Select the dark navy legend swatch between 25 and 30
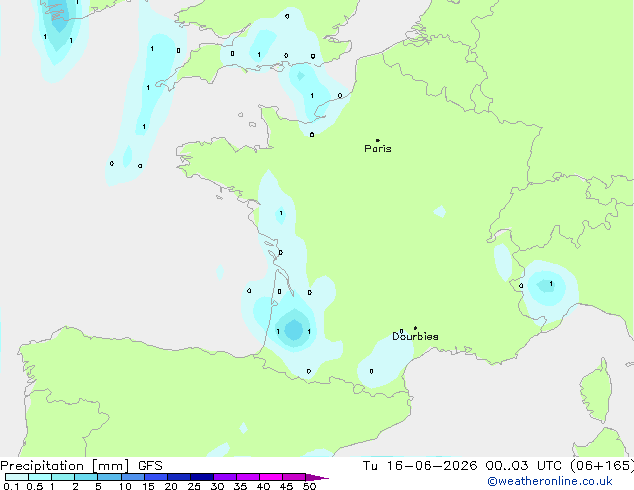Image resolution: width=634 pixels, height=490 pixels. click(202, 477)
